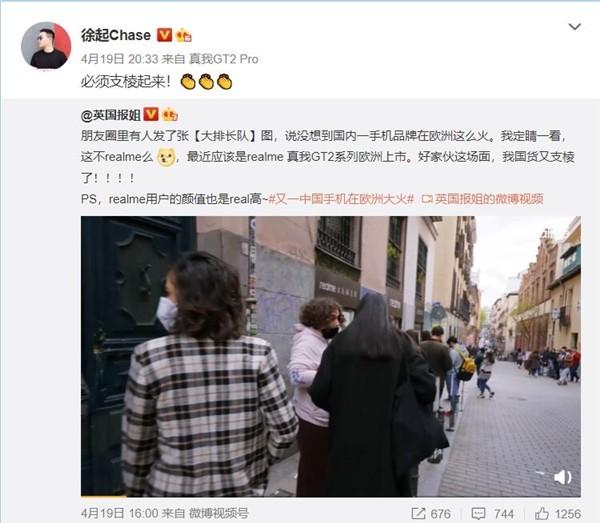The width and height of the screenshot is (600, 523).
Task: Click the video progress bar
Action: point(331,496)
